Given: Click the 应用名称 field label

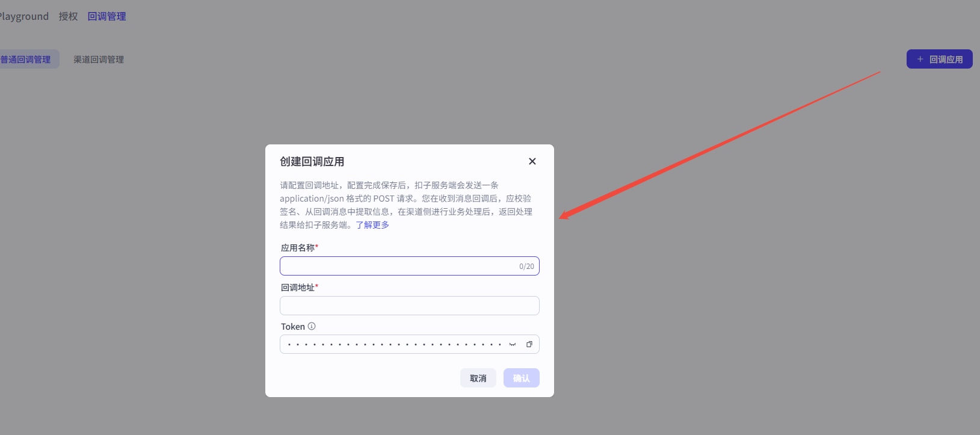Looking at the screenshot, I should (x=298, y=248).
